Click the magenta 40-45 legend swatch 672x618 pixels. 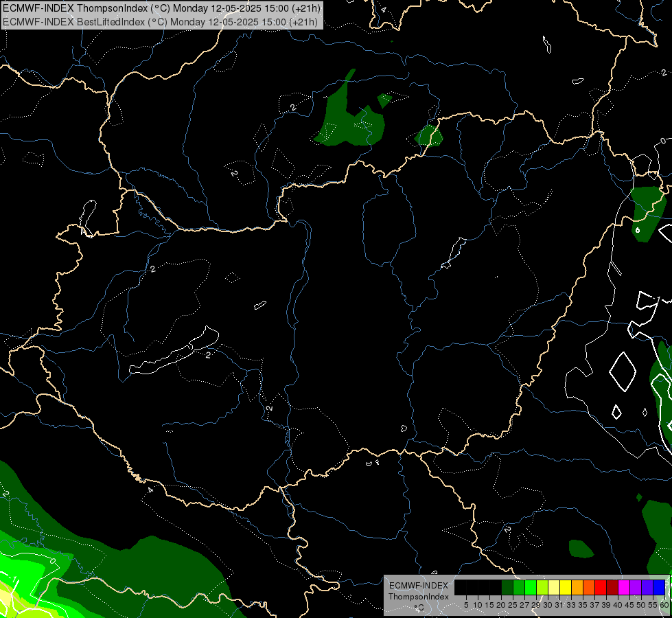click(624, 588)
